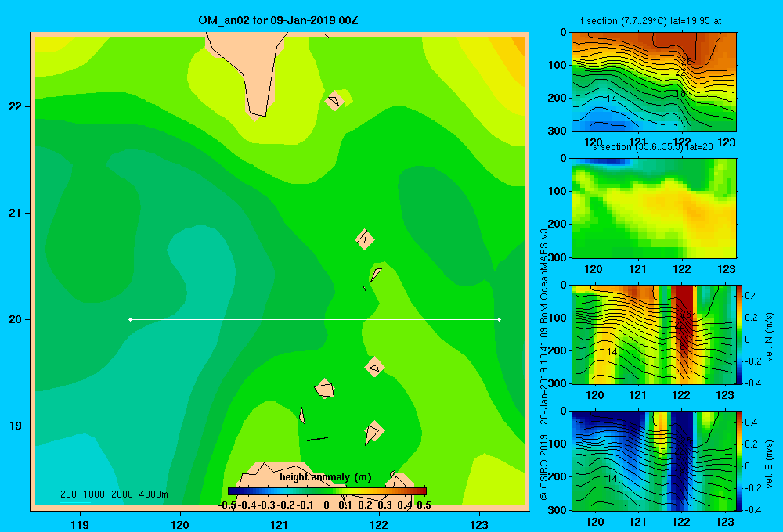
Task: Select the left endpoint of the white transect line
Action: point(130,319)
